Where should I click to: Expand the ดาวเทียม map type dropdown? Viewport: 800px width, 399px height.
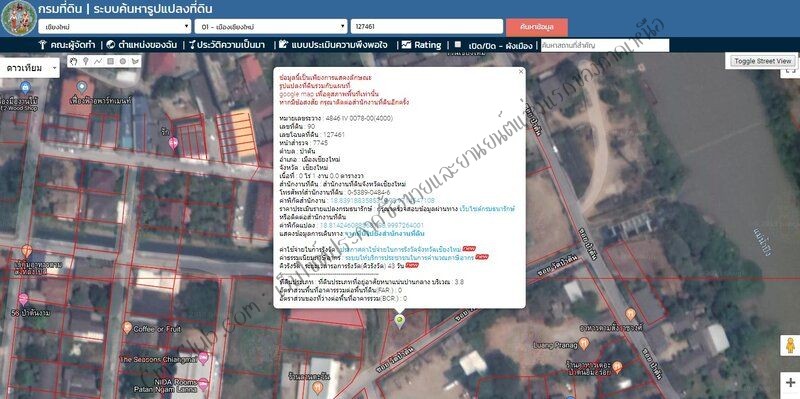click(x=30, y=68)
